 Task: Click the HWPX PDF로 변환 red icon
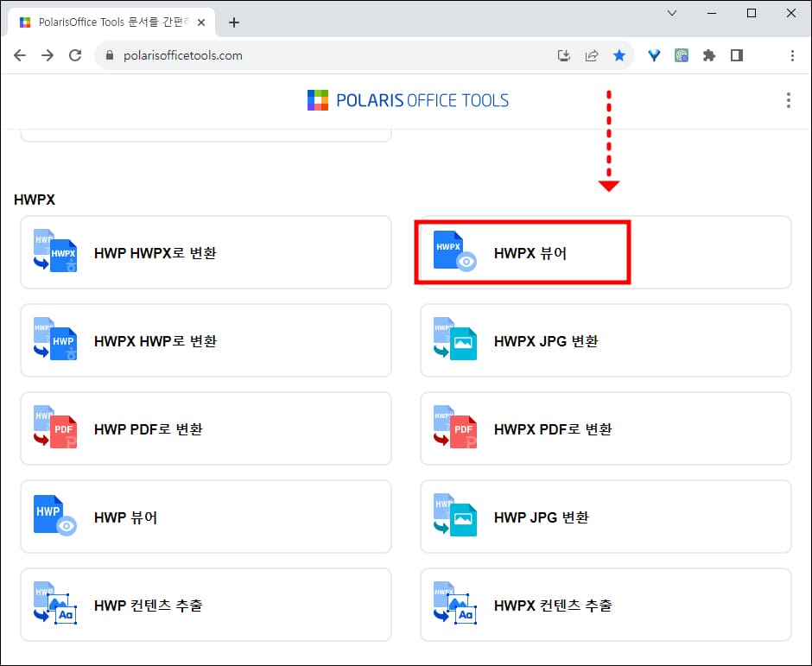tap(454, 427)
